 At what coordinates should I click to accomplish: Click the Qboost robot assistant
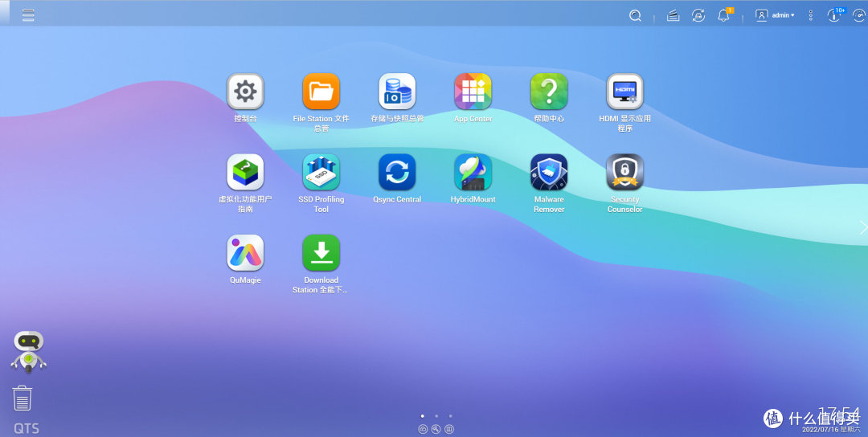tap(28, 352)
